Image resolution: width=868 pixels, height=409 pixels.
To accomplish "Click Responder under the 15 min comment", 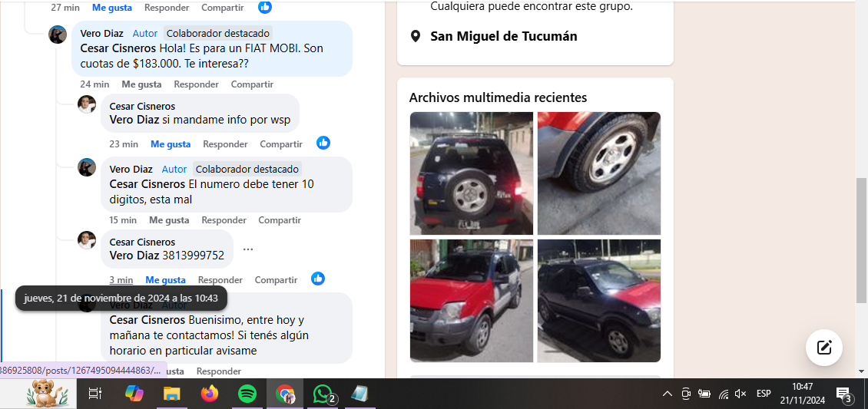I will tap(224, 220).
